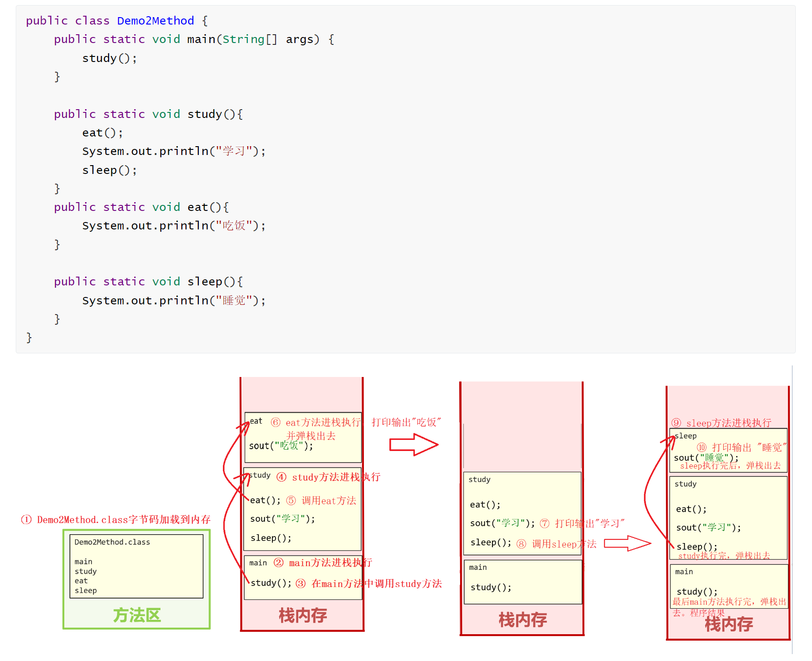Click "public static void eat(){" declaration
This screenshot has width=812, height=661.
pyautogui.click(x=141, y=207)
